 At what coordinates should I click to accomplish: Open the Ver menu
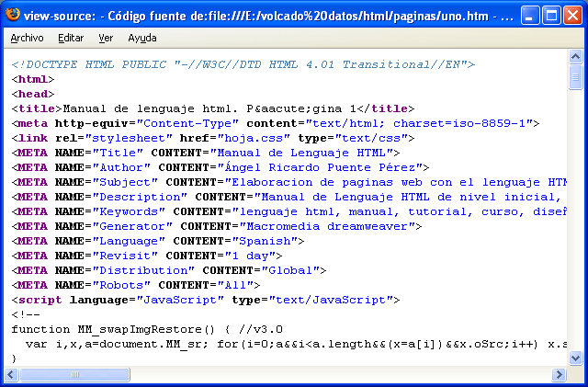106,38
